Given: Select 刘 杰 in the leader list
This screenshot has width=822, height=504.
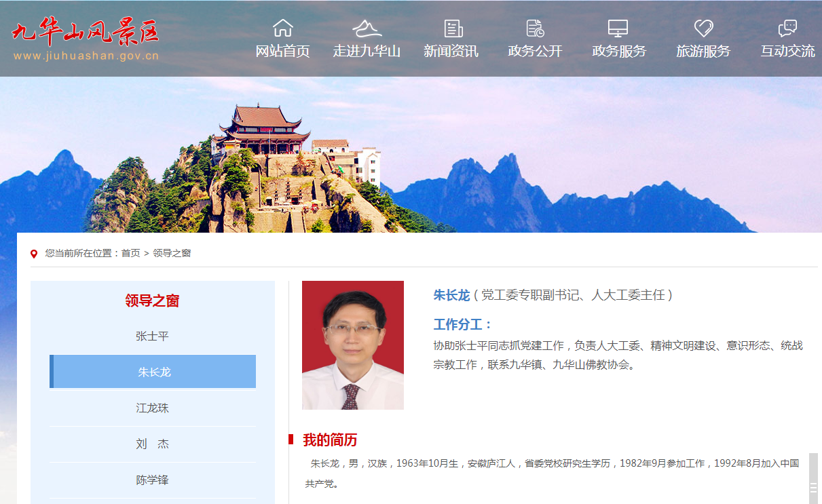Looking at the screenshot, I should coord(152,444).
